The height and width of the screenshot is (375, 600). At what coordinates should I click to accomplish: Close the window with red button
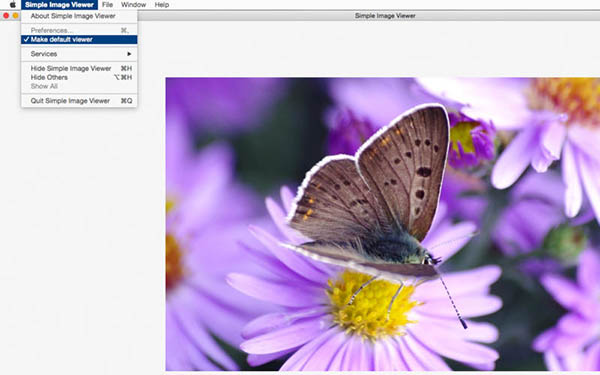tap(6, 16)
